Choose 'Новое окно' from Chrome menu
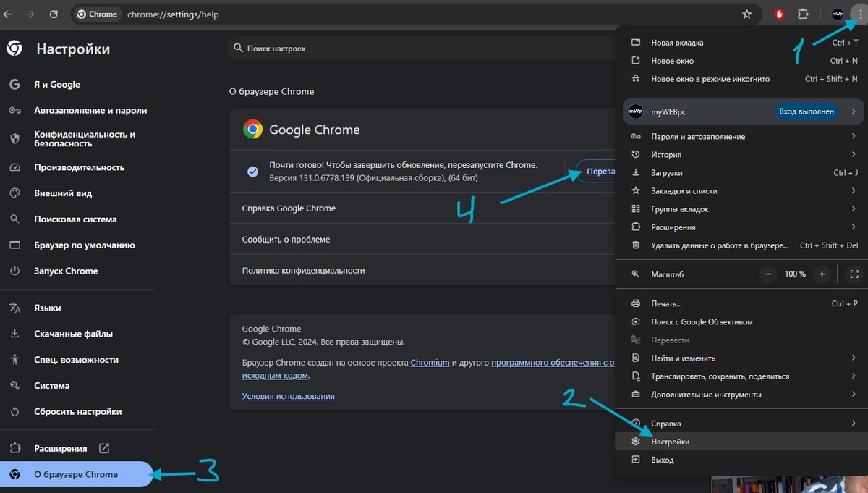868x493 pixels. [740, 61]
